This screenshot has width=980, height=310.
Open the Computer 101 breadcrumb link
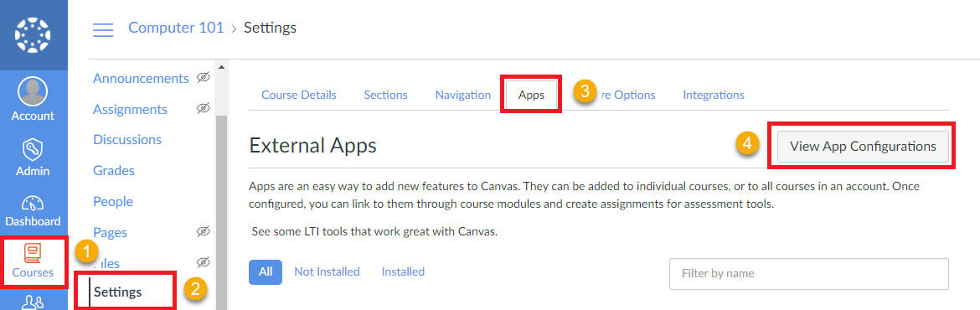click(176, 28)
